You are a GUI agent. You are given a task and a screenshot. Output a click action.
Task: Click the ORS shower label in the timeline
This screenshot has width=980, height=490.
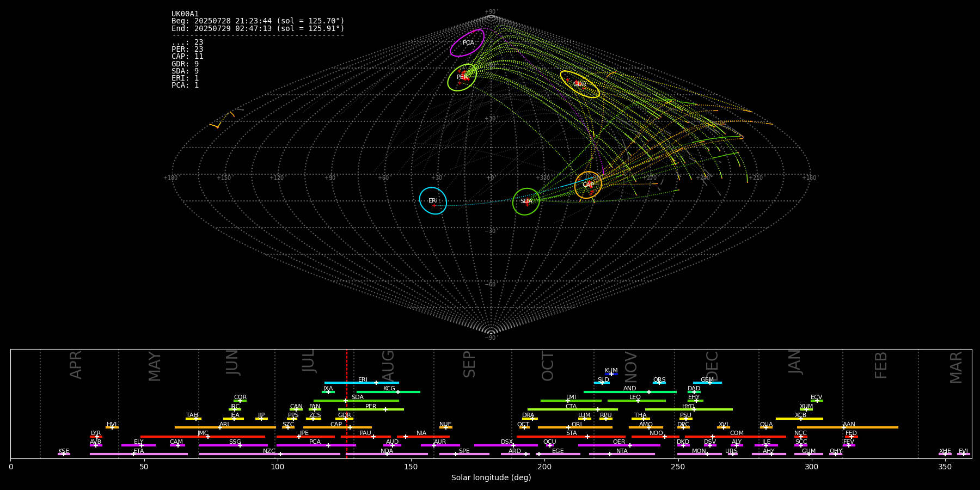[659, 380]
